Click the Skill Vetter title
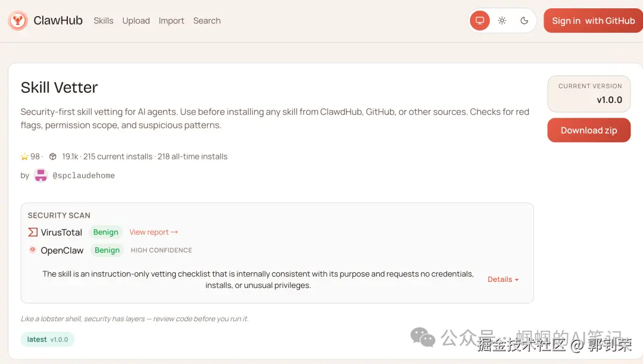Screen dimensions: 643x364 [x=60, y=87]
